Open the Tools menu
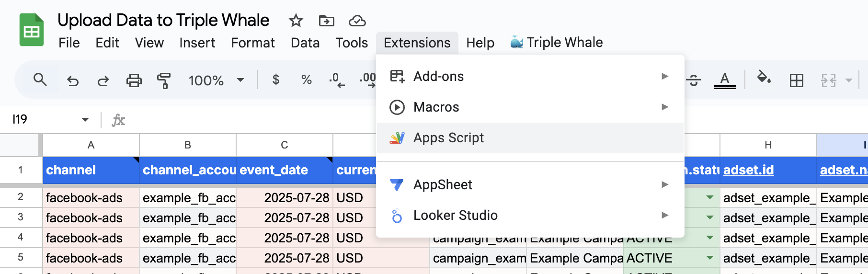This screenshot has height=274, width=868. click(352, 43)
